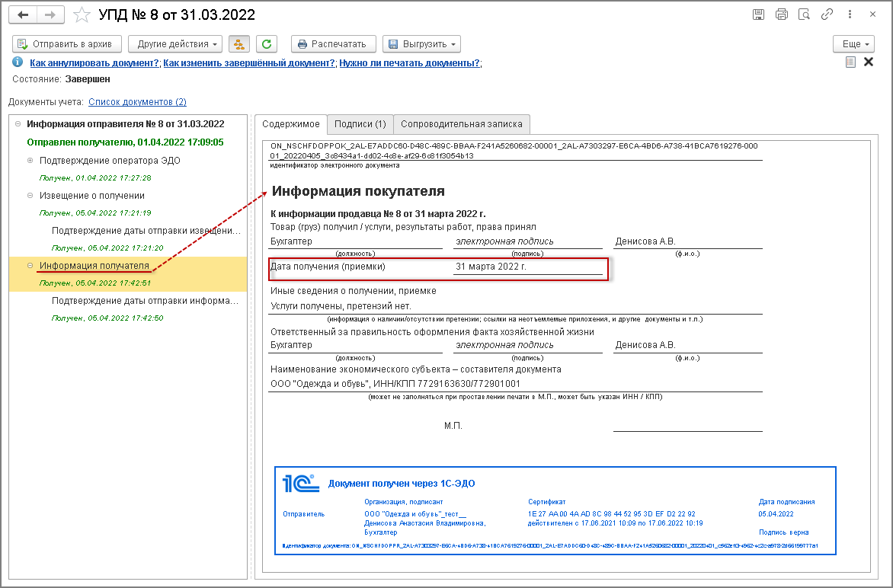Refresh with the green arrow button

point(267,44)
